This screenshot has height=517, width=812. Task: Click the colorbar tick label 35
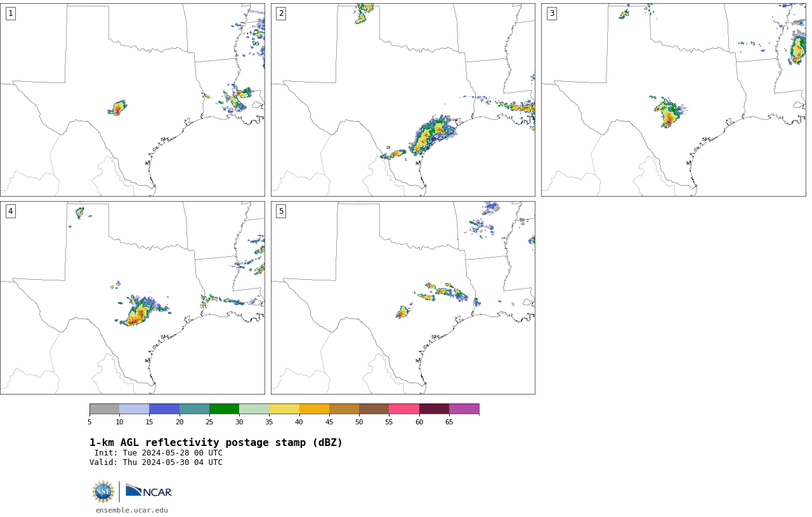(x=269, y=422)
